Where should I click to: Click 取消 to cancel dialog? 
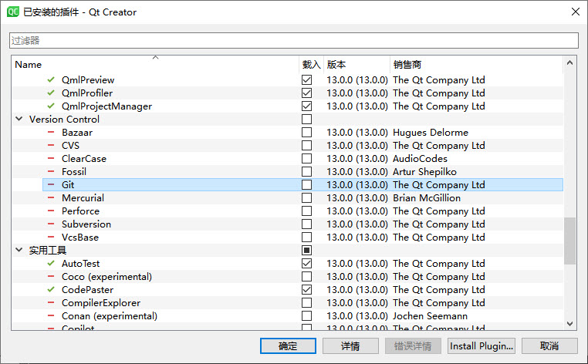pos(549,345)
